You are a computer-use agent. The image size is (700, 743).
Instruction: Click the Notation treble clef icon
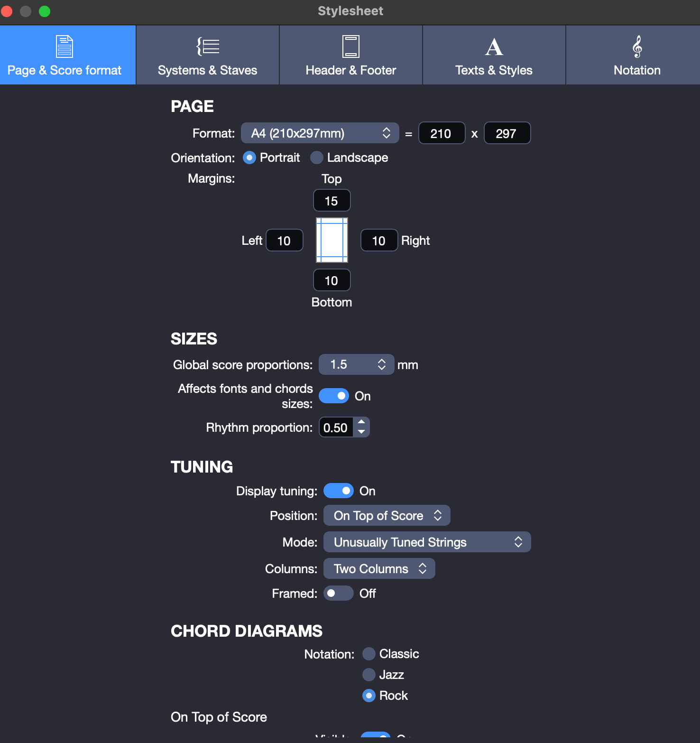click(637, 46)
